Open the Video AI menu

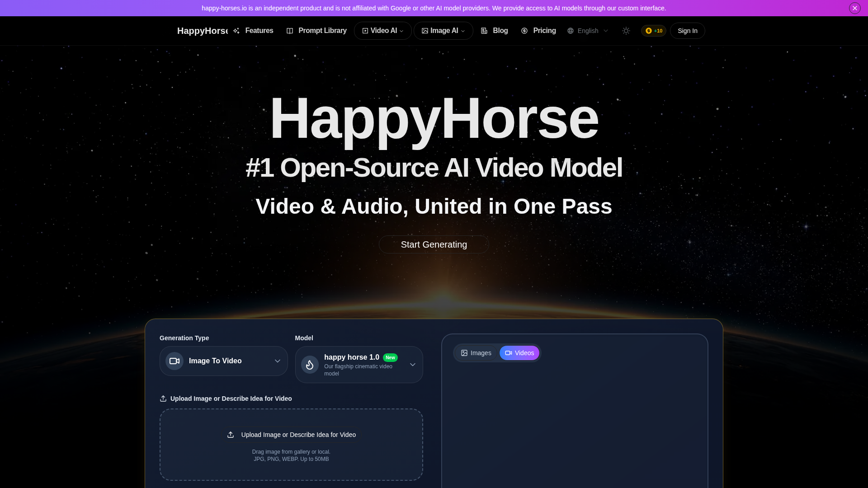point(382,31)
